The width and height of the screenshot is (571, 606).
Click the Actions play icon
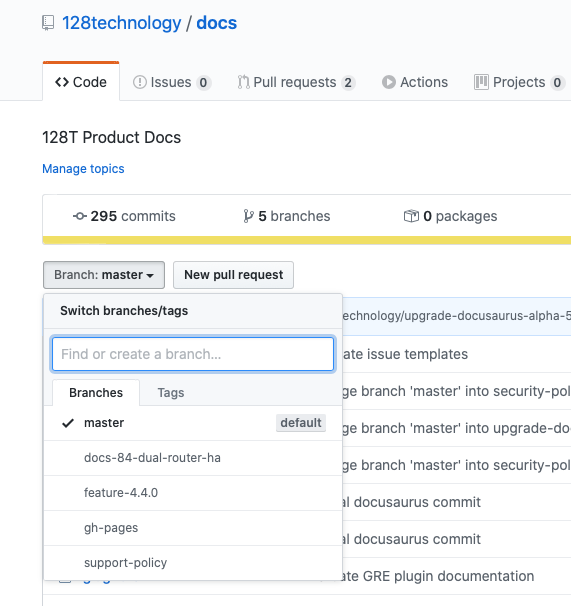pos(389,82)
